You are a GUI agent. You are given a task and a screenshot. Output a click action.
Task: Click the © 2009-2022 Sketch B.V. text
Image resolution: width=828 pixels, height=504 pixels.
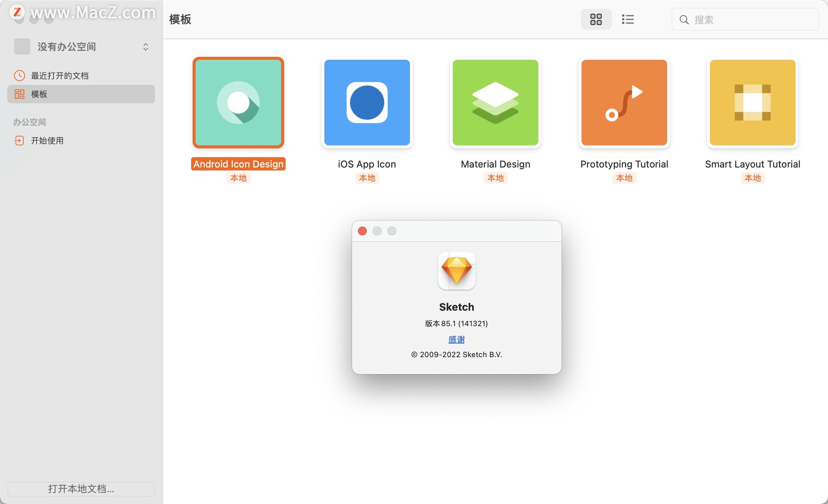(x=457, y=354)
